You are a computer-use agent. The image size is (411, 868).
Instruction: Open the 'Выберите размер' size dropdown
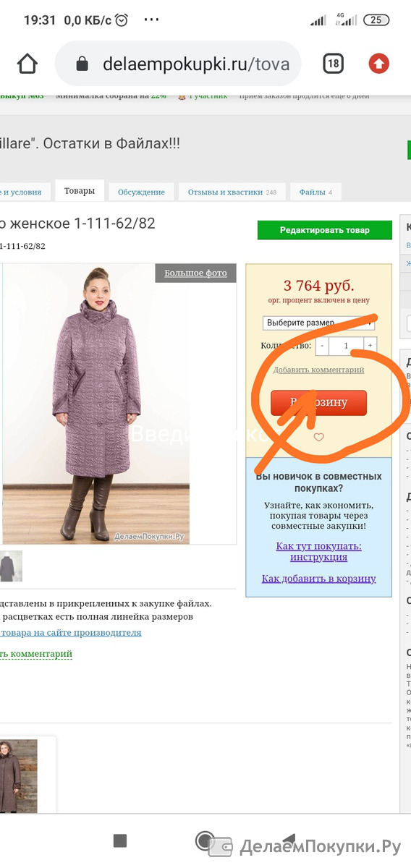[x=318, y=322]
